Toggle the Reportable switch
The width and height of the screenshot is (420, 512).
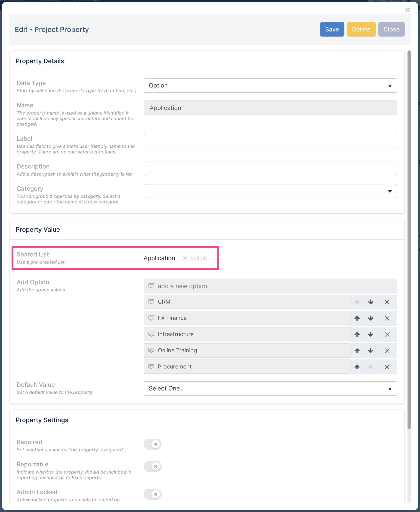[x=152, y=466]
